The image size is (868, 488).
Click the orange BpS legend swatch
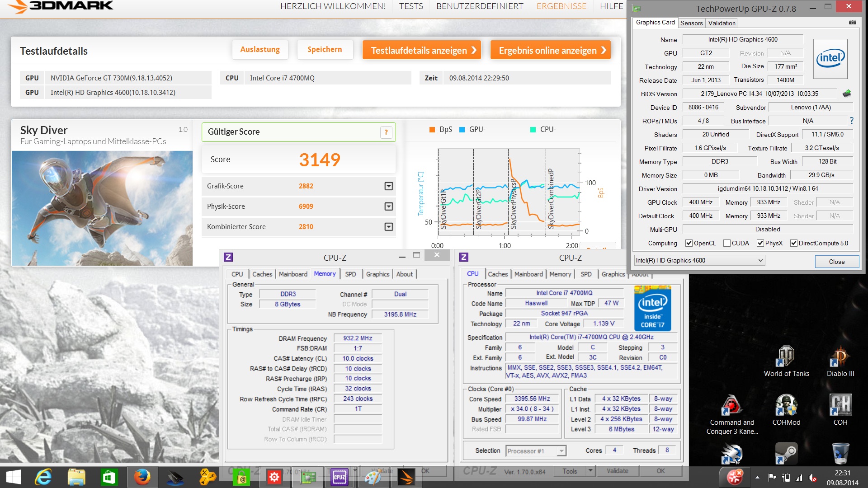click(432, 130)
